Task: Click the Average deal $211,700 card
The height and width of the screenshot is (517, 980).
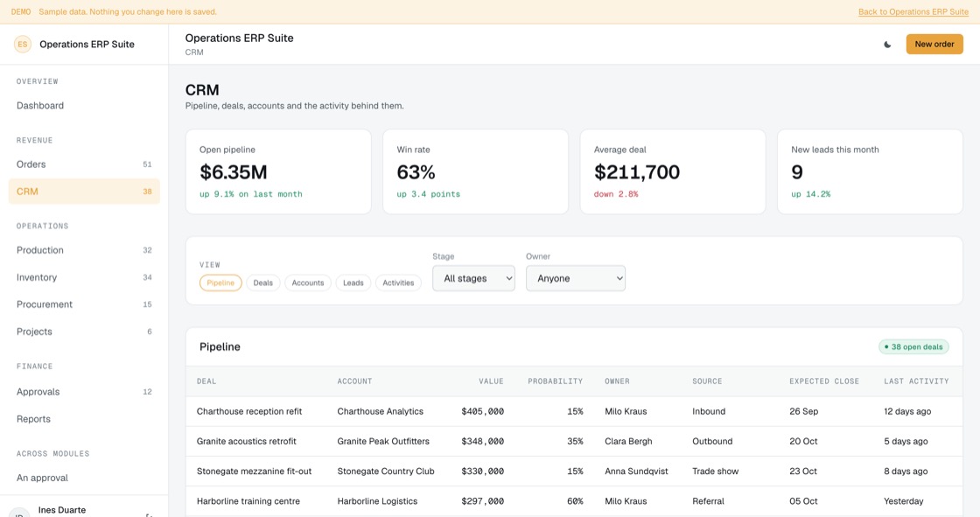Action: [673, 172]
